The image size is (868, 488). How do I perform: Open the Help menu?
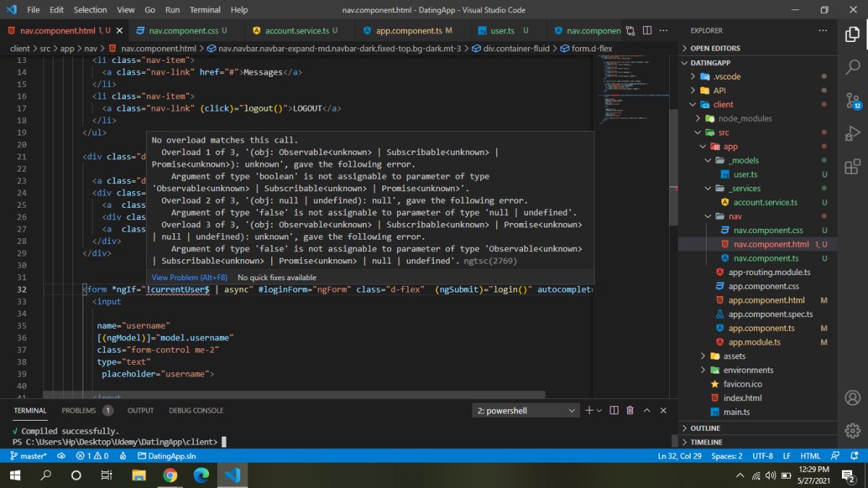click(239, 10)
